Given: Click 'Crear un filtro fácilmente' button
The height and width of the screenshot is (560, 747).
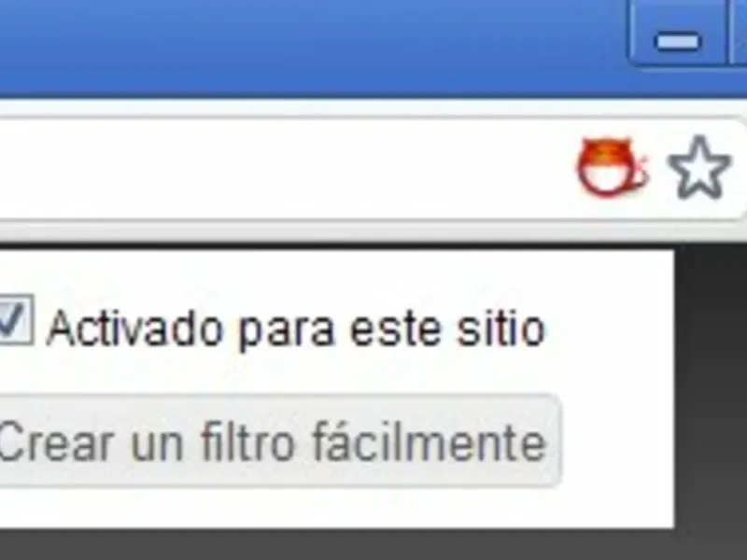Looking at the screenshot, I should coord(280,441).
